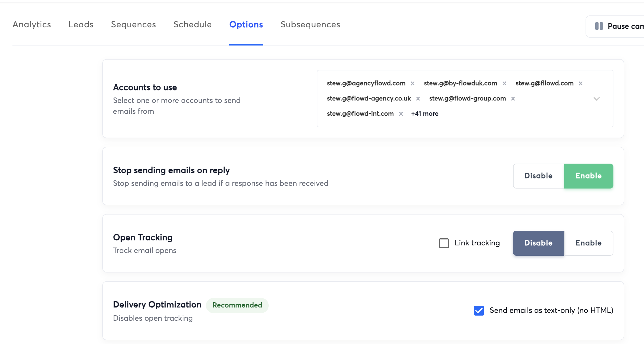Remove stew.g@fllowd.com account chip
Screen dimensions: 644x344
(x=581, y=83)
